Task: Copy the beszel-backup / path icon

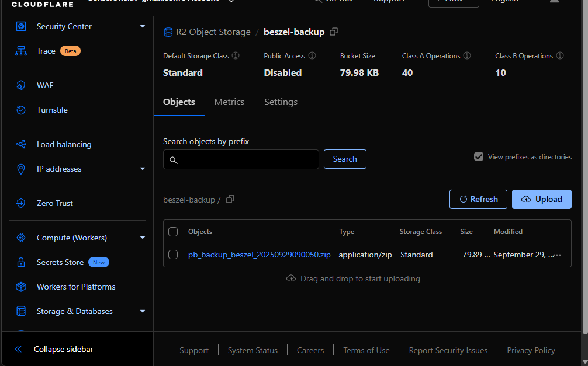Action: (230, 199)
